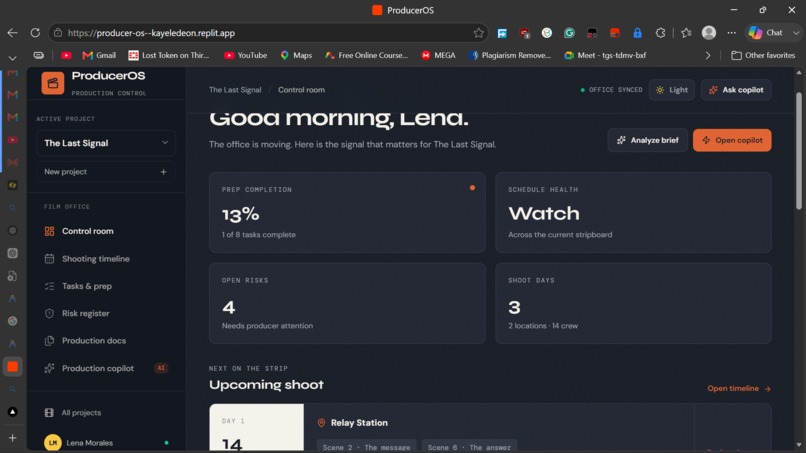Click the Production docs files icon

(x=49, y=340)
